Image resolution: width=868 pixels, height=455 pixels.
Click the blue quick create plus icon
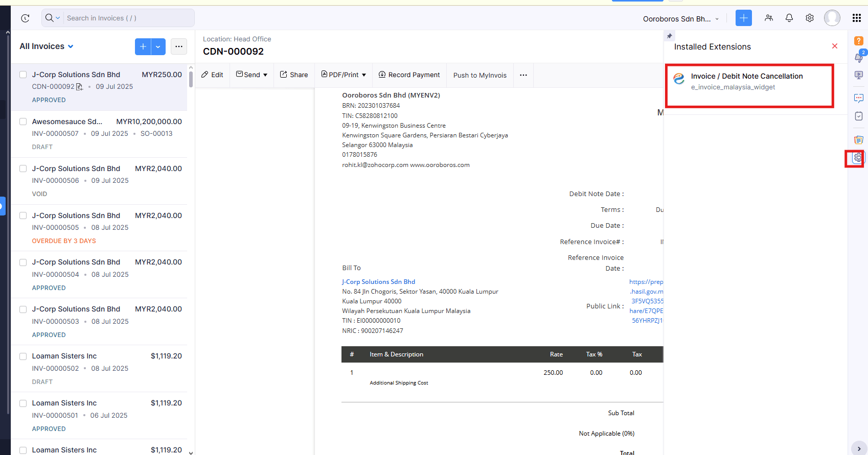point(744,18)
